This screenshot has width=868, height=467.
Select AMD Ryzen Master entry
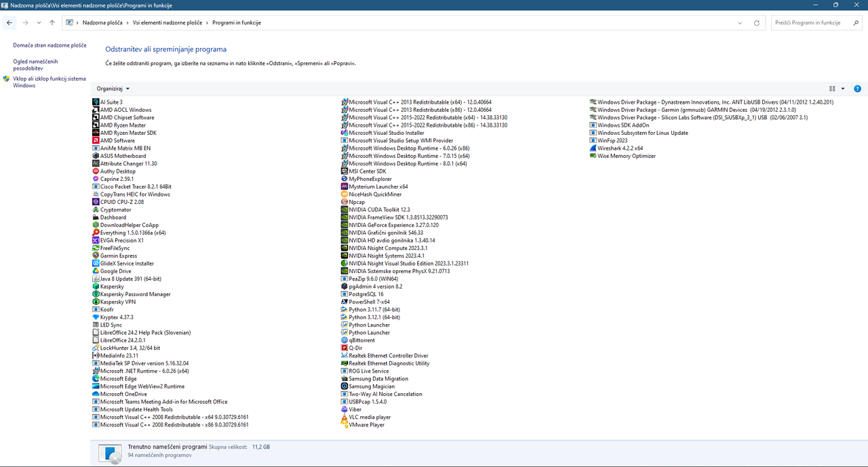coord(119,125)
